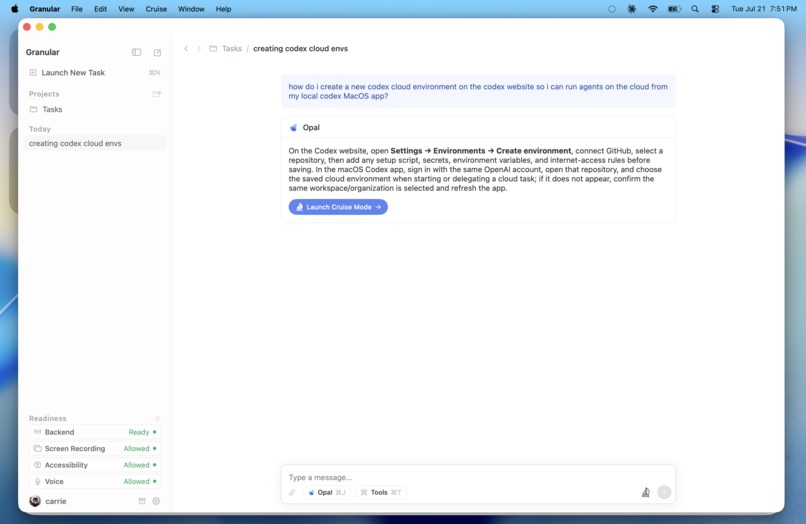The height and width of the screenshot is (524, 806).
Task: Focus the 'Type a message...' input field
Action: click(x=478, y=477)
